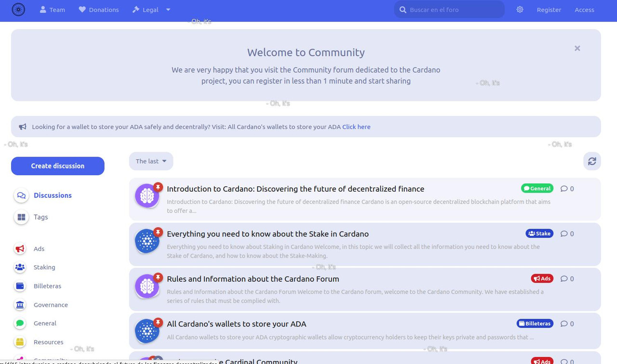This screenshot has width=617, height=364.
Task: Refresh the discussion list
Action: [x=592, y=161]
